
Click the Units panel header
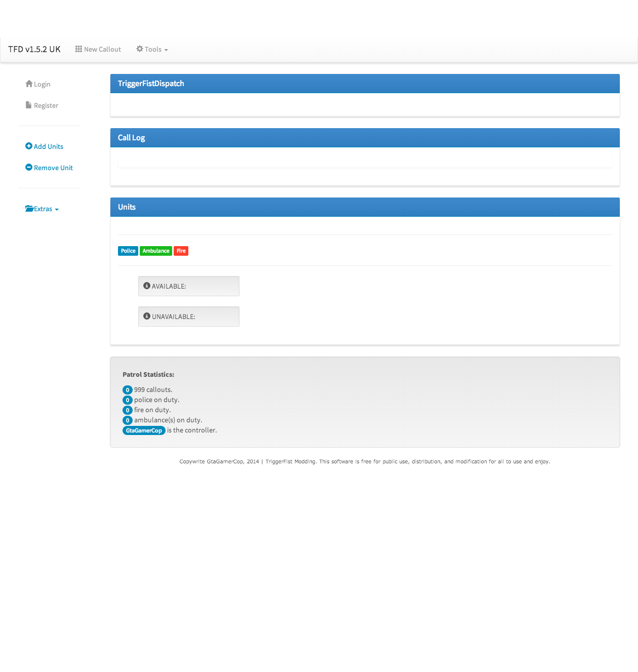coord(365,207)
